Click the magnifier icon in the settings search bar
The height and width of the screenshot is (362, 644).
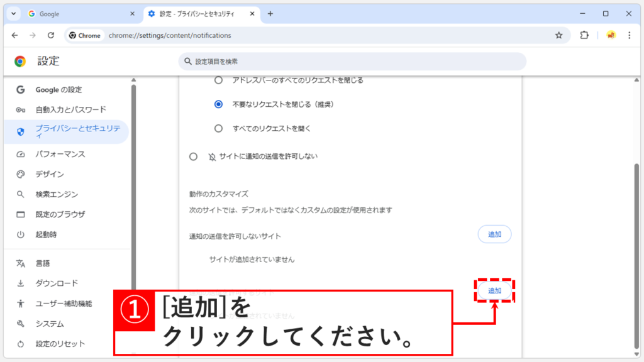(x=187, y=61)
